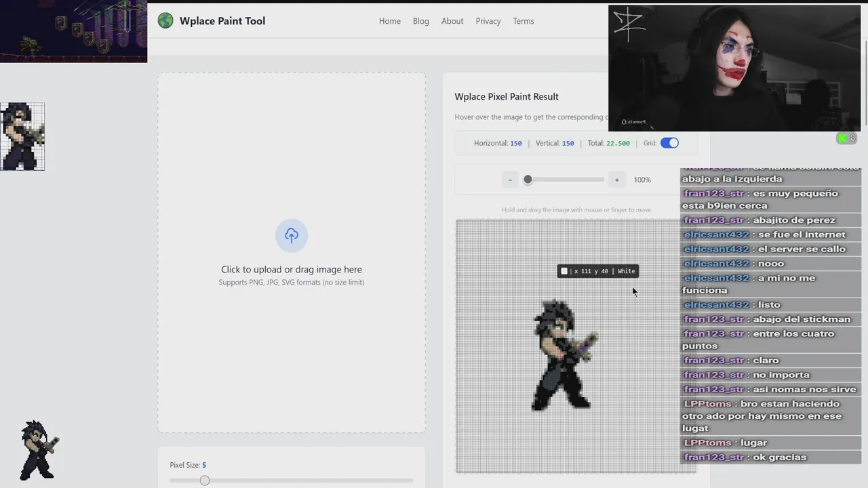868x488 pixels.
Task: Click the Vertical value 150
Action: (x=568, y=143)
